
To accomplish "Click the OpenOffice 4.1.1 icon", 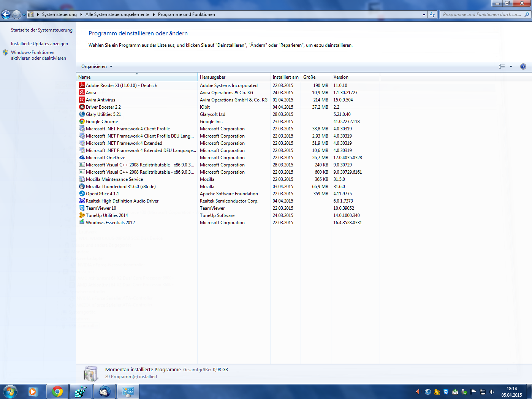I will 82,193.
